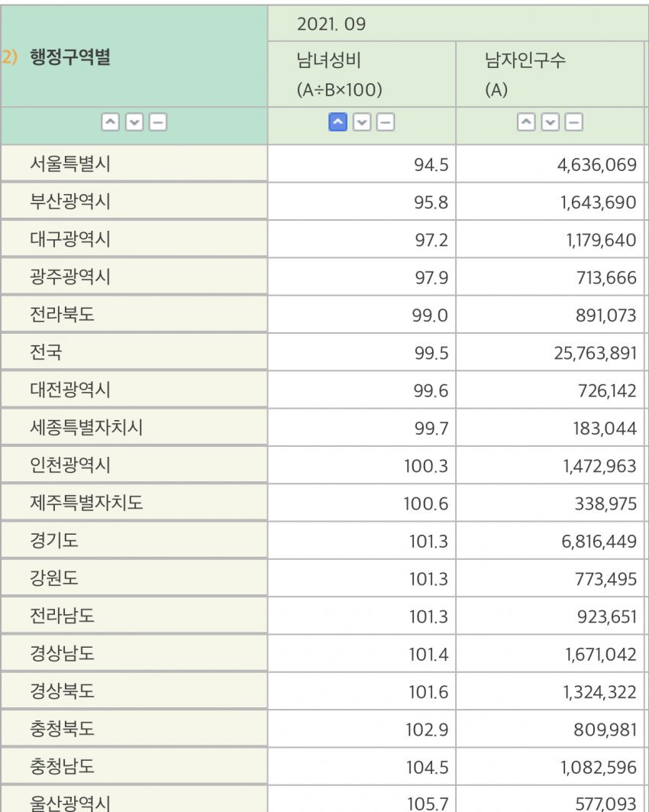The image size is (649, 812).
Task: Select the 울산광역시 row label
Action: pyautogui.click(x=70, y=803)
